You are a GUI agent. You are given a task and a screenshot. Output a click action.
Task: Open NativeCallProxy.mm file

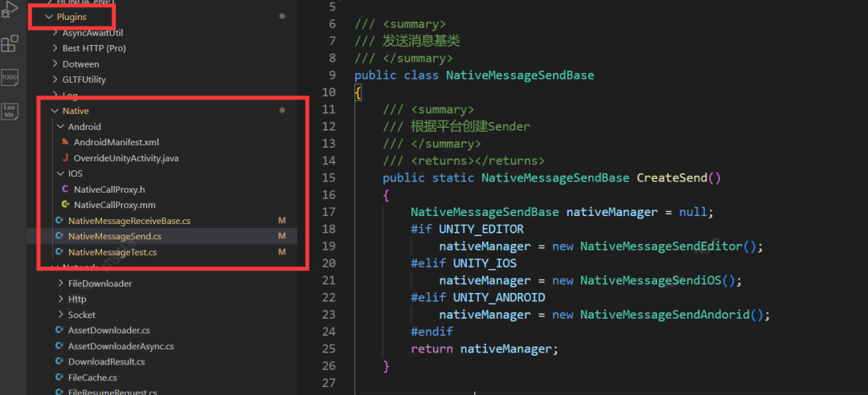(115, 205)
